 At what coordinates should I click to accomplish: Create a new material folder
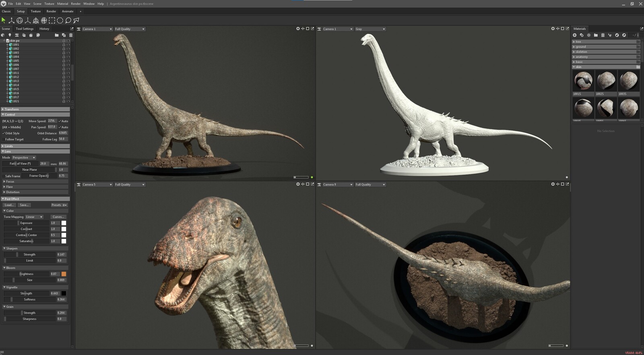[x=596, y=35]
